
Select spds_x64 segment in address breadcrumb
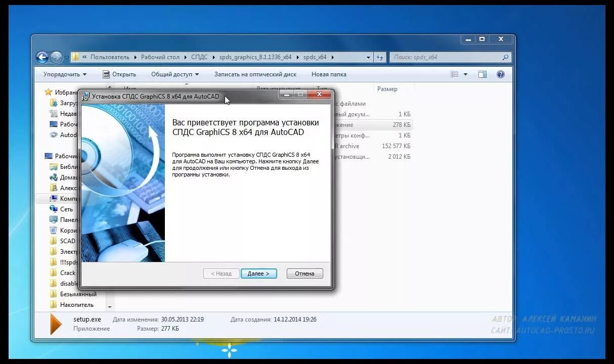point(315,57)
